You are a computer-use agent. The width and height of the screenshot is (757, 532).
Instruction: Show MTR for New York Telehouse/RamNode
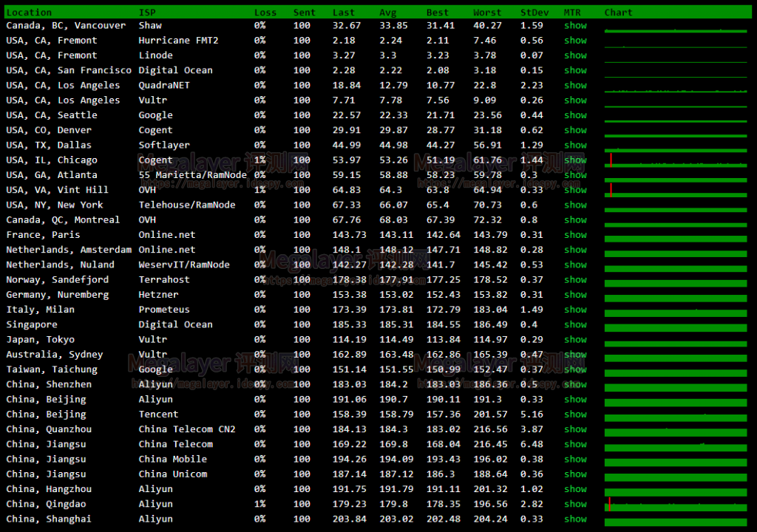click(575, 205)
